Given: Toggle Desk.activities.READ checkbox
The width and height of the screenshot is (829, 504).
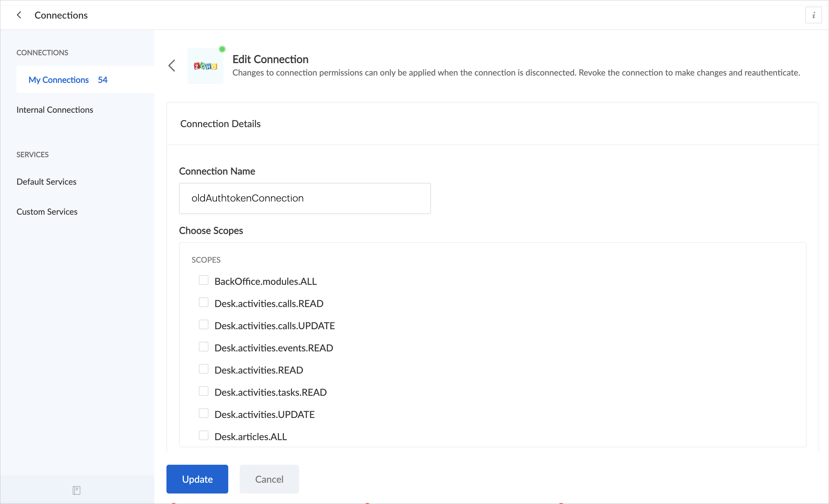Looking at the screenshot, I should (204, 369).
